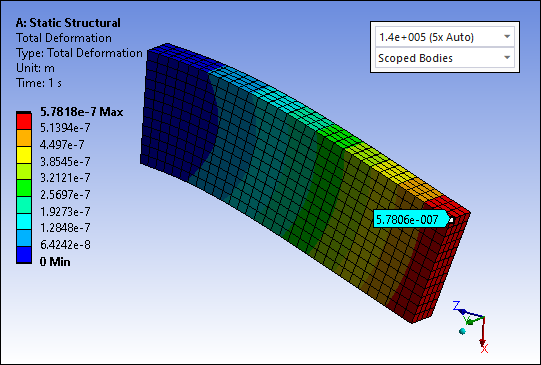Click the dark blue legend color band
The height and width of the screenshot is (365, 541).
(24, 255)
